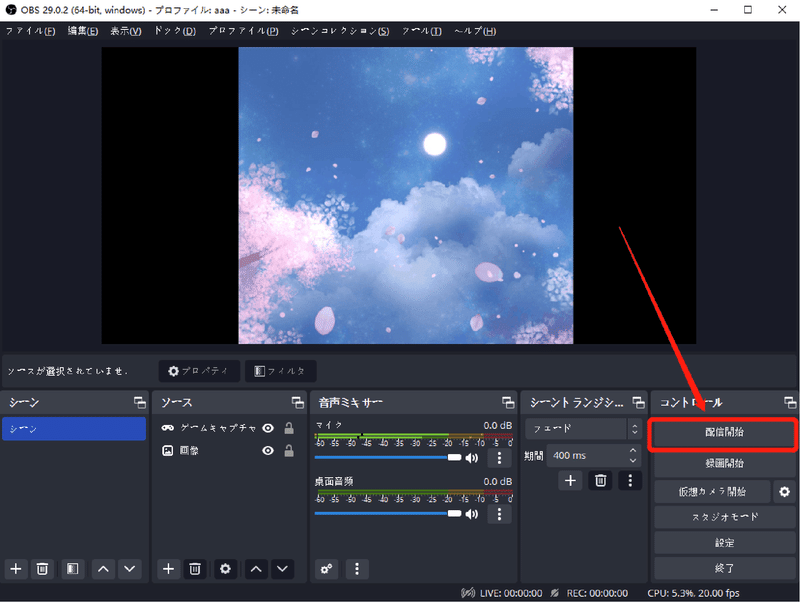The height and width of the screenshot is (602, 800).
Task: Click image icon of 画像 source
Action: (x=167, y=450)
